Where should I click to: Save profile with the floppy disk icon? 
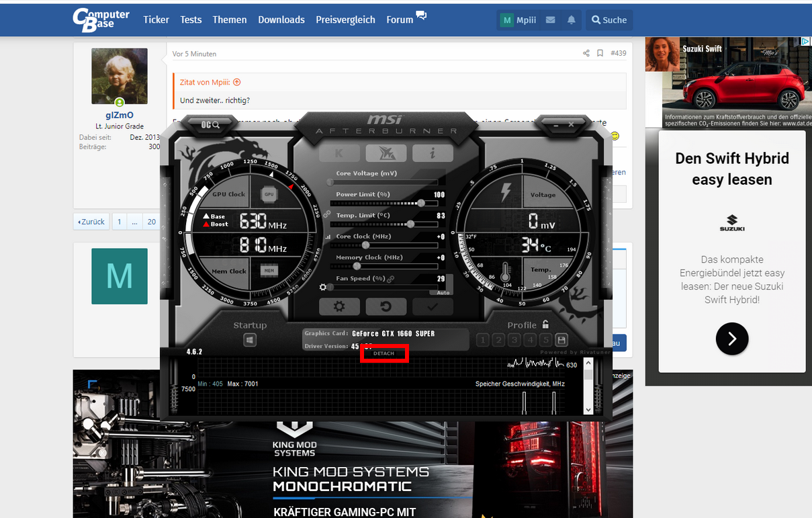[561, 341]
